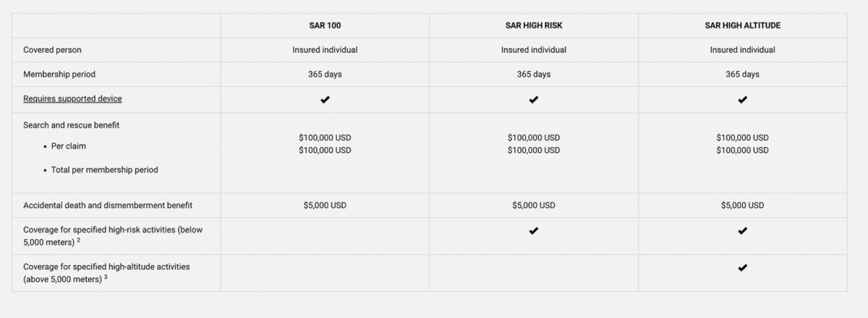Click SAR High Altitude high-altitude activities checkmark

[742, 268]
